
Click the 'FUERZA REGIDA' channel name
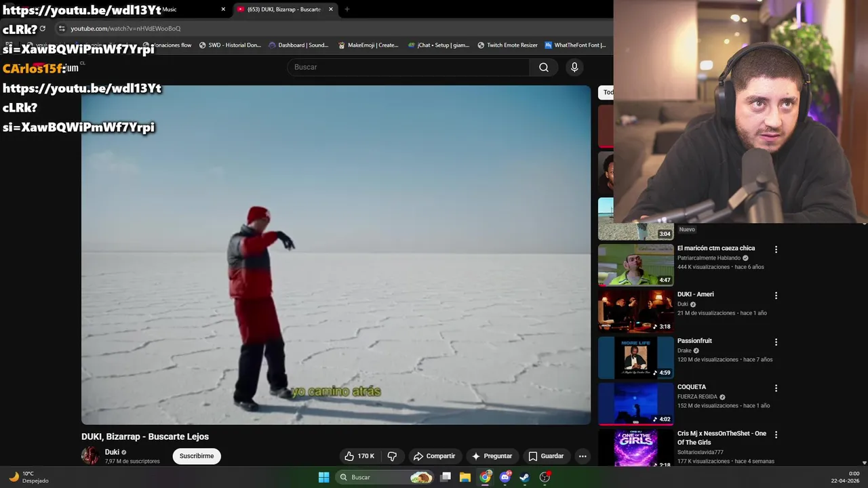[x=697, y=397]
